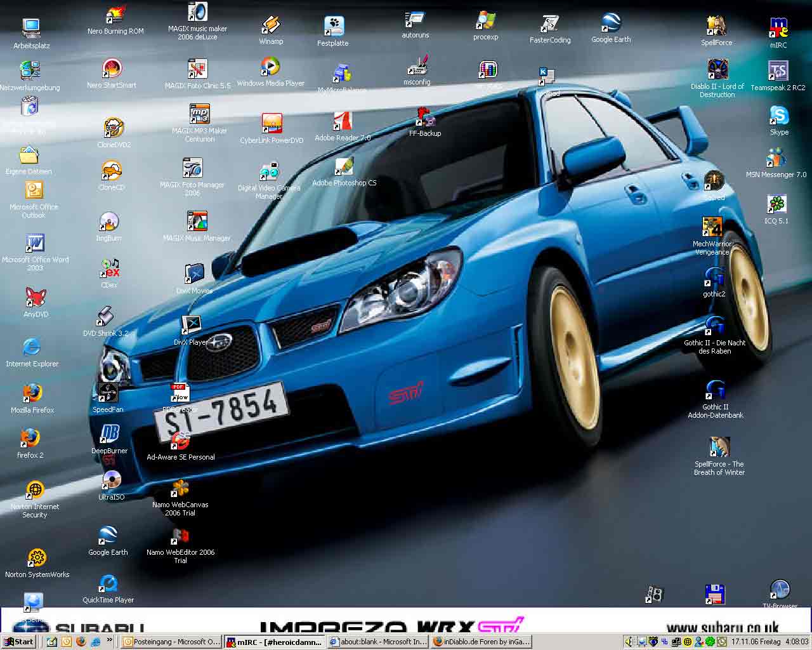Switch to inDiablo.de Foren taskbar button
Viewport: 812px width, 650px height.
[481, 642]
